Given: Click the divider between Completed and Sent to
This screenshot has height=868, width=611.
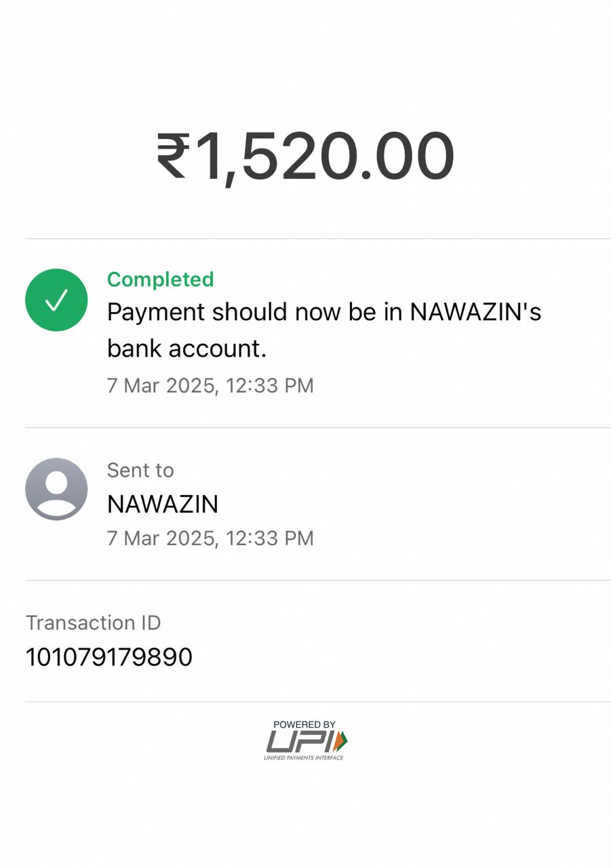Looking at the screenshot, I should 317,427.
